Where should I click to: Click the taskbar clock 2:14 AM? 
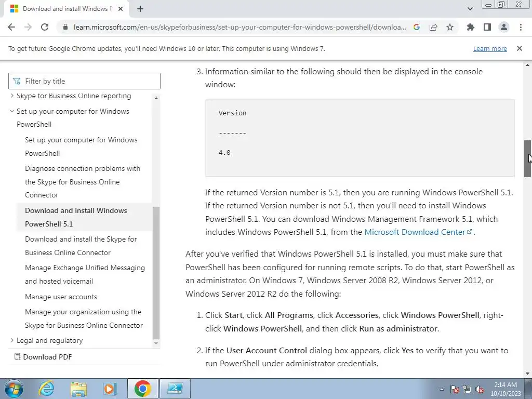pyautogui.click(x=506, y=385)
